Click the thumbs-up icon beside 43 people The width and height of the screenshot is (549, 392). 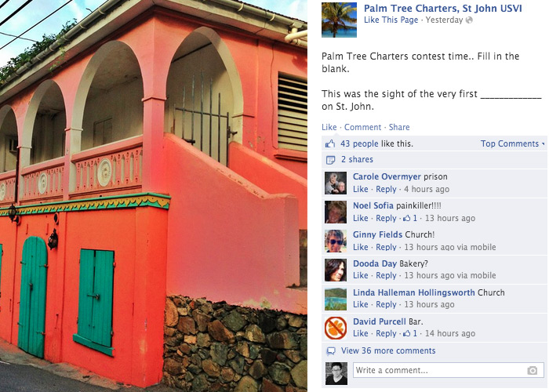330,143
